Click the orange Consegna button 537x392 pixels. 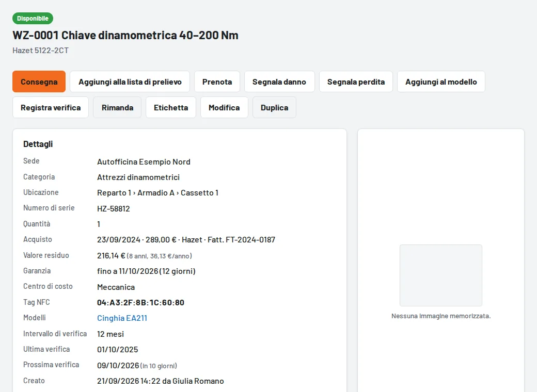(x=39, y=81)
